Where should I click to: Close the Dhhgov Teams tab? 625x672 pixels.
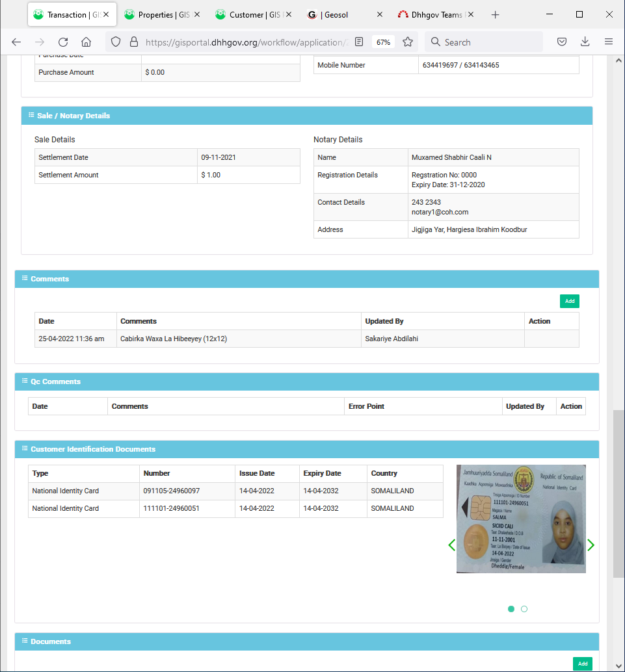point(471,14)
